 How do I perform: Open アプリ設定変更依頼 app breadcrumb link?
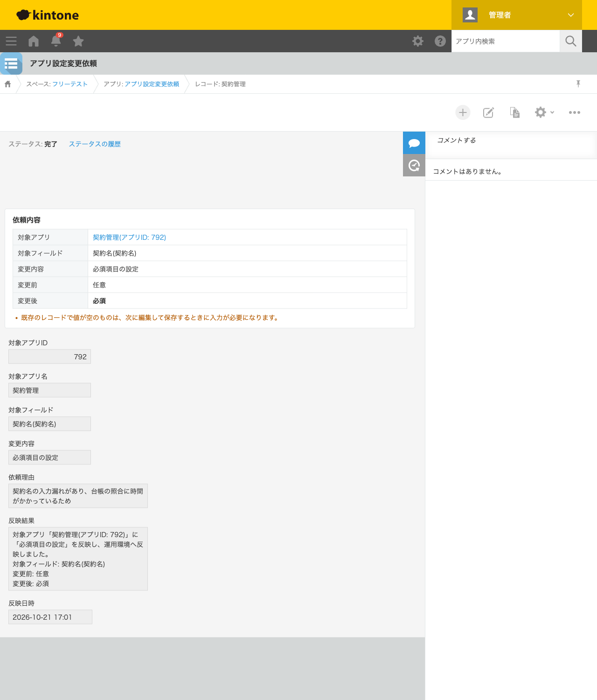(152, 84)
